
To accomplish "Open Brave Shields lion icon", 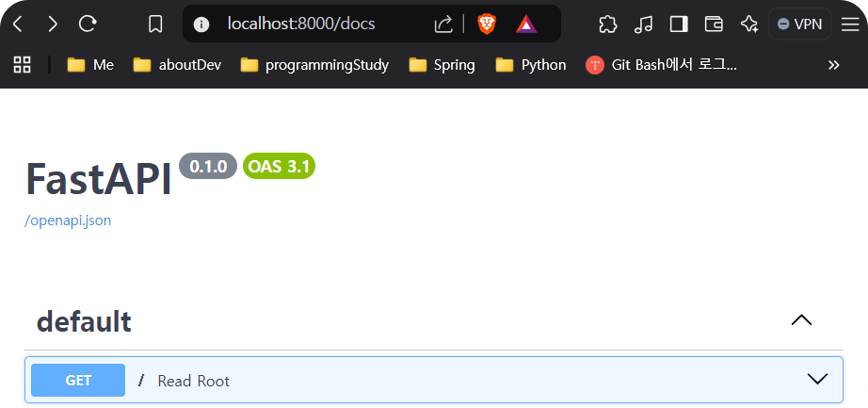I will pos(487,24).
